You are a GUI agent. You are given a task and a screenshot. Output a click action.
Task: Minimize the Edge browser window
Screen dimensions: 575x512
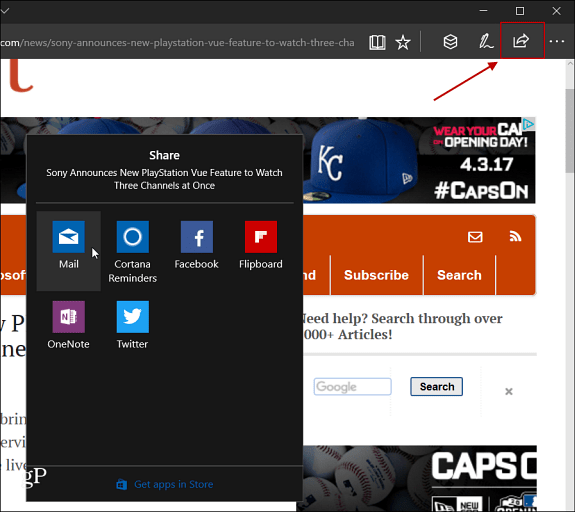483,11
